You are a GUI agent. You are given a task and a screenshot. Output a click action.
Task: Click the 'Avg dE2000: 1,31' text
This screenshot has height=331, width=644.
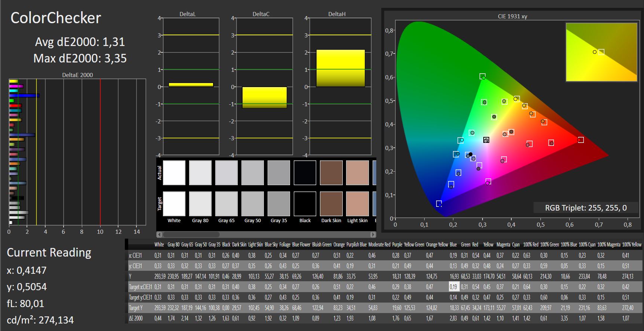80,42
